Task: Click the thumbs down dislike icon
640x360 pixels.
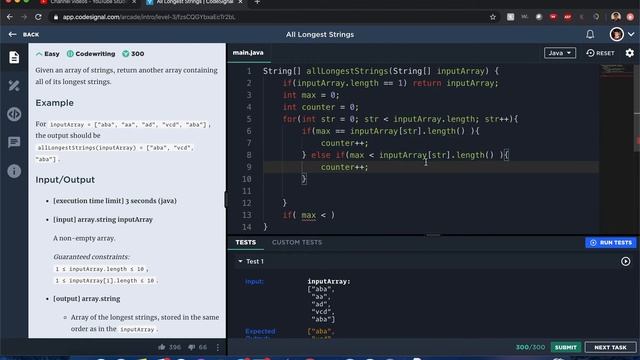Action: point(191,347)
